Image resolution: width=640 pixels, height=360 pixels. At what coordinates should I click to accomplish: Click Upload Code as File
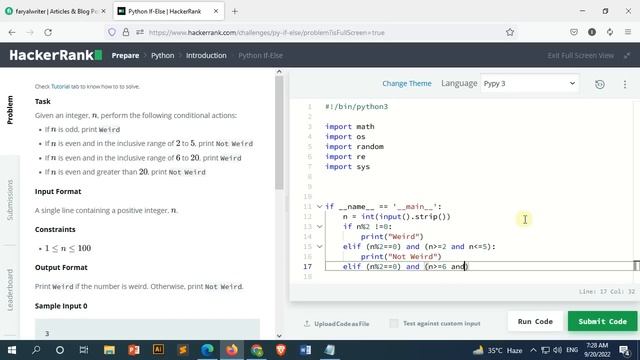pyautogui.click(x=337, y=324)
